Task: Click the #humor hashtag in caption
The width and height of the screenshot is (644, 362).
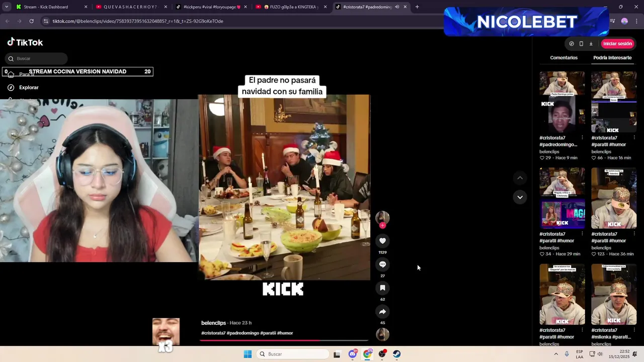Action: (x=285, y=333)
